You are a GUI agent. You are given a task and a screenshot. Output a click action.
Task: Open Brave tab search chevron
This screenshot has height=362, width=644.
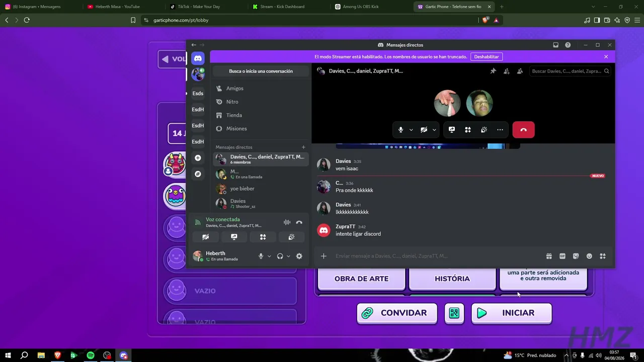pyautogui.click(x=593, y=7)
